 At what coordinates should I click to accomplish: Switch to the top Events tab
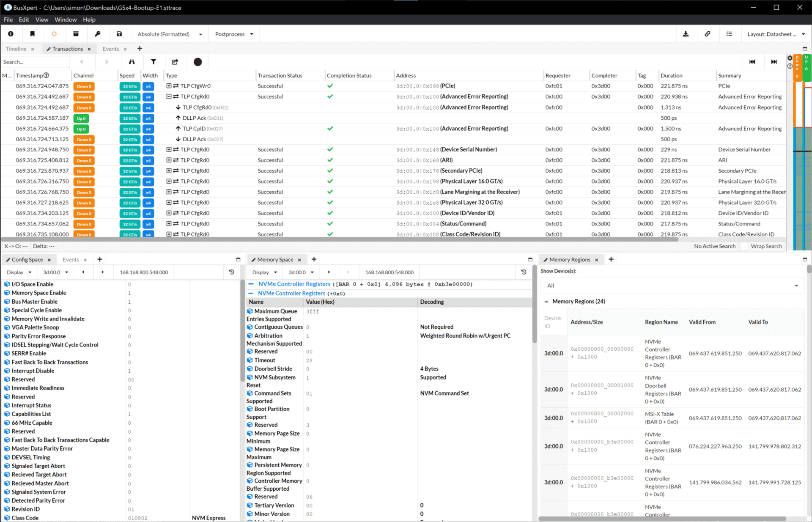(111, 49)
